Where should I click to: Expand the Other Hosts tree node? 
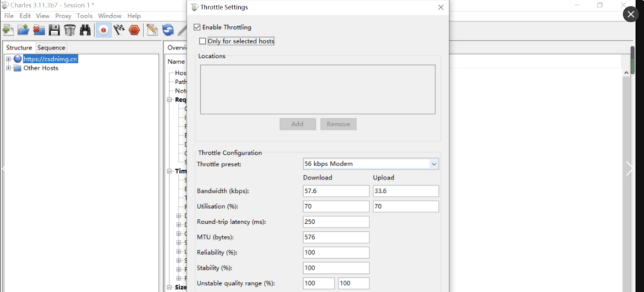click(x=9, y=68)
